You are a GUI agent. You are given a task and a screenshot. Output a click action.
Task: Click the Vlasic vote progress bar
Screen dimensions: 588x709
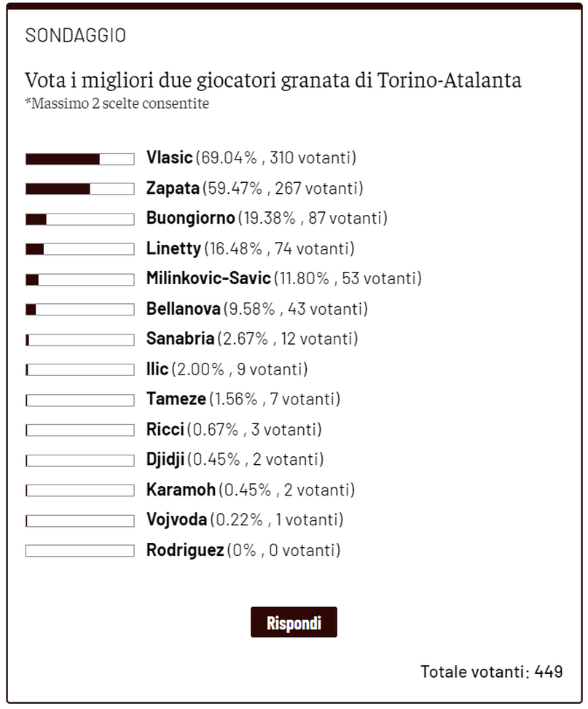[x=80, y=157]
